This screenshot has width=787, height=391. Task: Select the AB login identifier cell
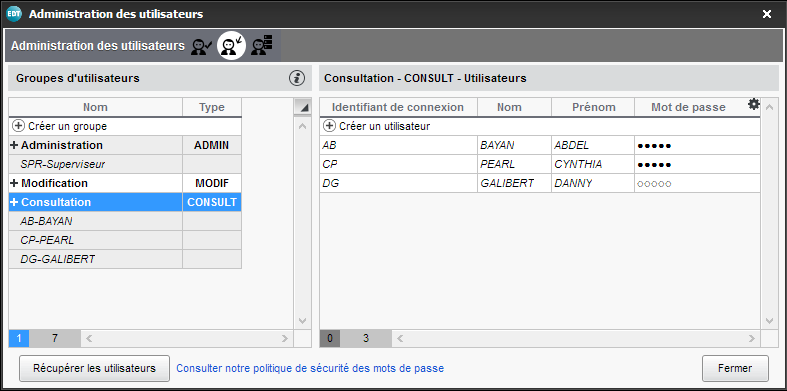pyautogui.click(x=399, y=145)
